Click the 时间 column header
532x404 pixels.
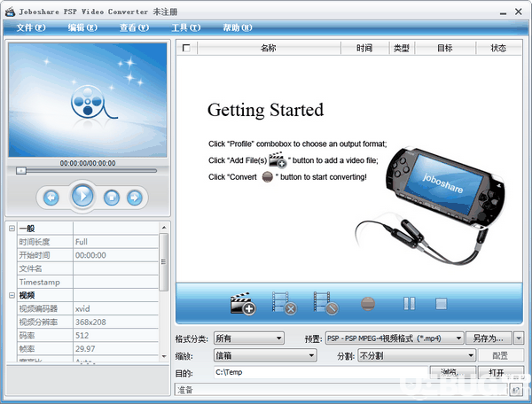point(364,48)
